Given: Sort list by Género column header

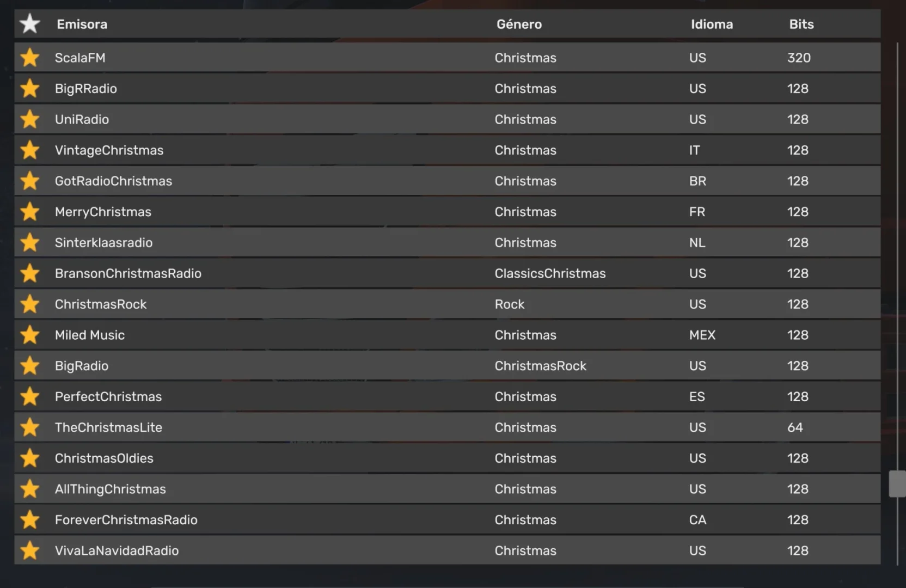Looking at the screenshot, I should [x=519, y=24].
